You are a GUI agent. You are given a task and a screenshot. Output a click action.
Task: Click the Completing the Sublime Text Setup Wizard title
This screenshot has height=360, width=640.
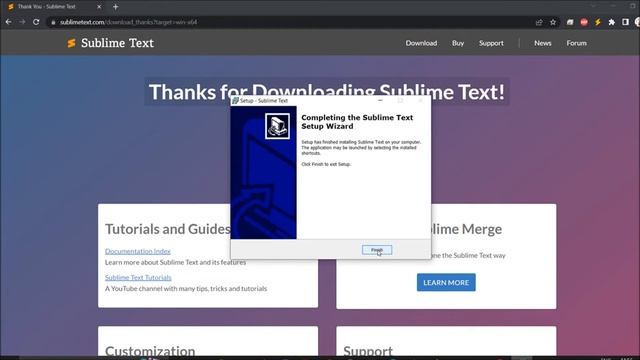[357, 122]
